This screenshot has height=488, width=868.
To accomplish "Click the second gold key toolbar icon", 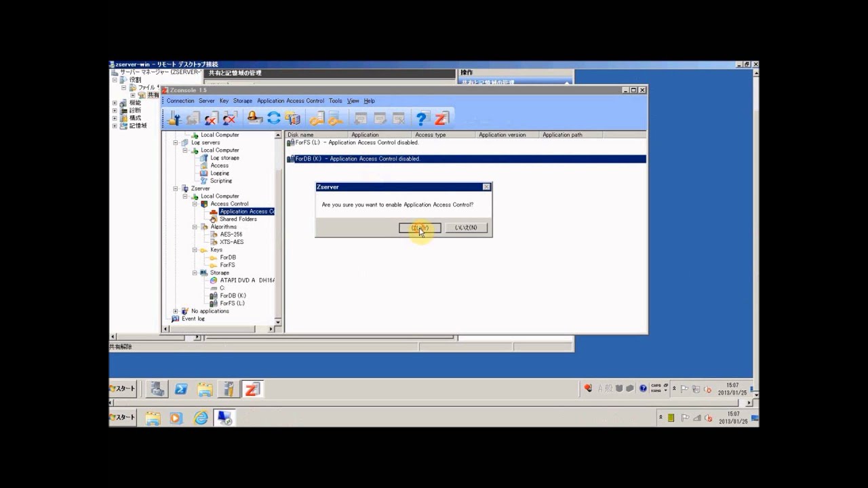I will [336, 119].
